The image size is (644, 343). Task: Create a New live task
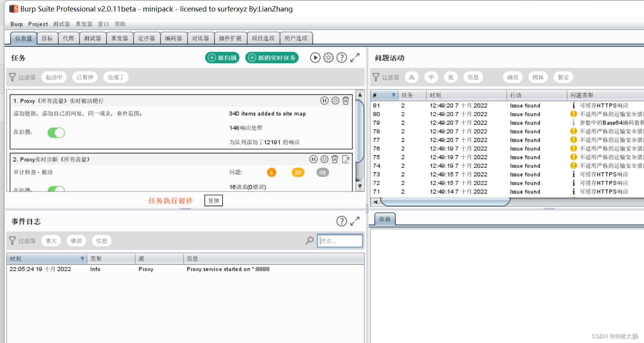(x=272, y=58)
